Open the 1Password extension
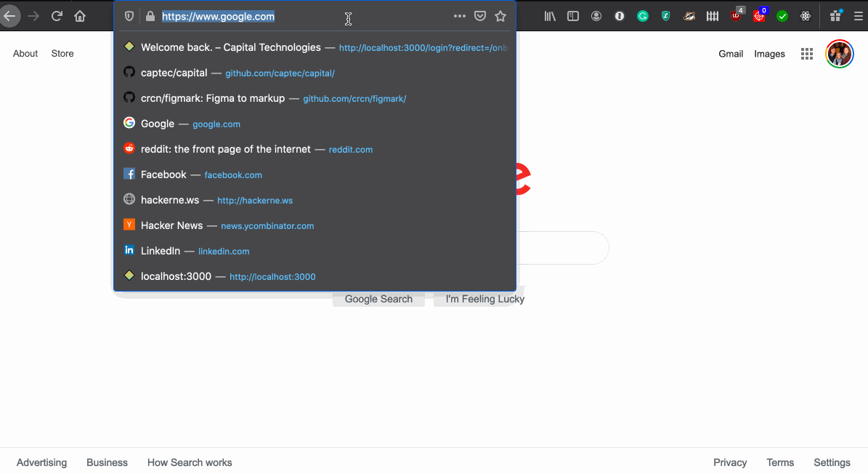 tap(620, 16)
